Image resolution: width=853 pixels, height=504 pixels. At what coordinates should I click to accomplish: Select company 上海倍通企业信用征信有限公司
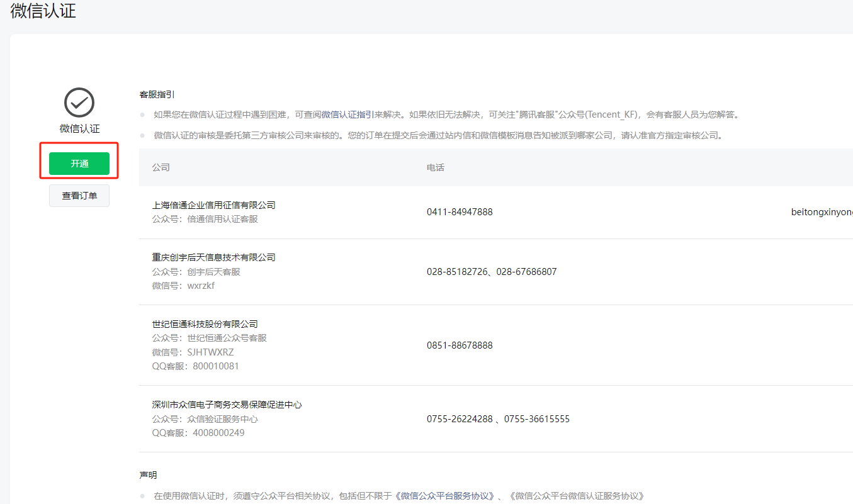tap(214, 205)
